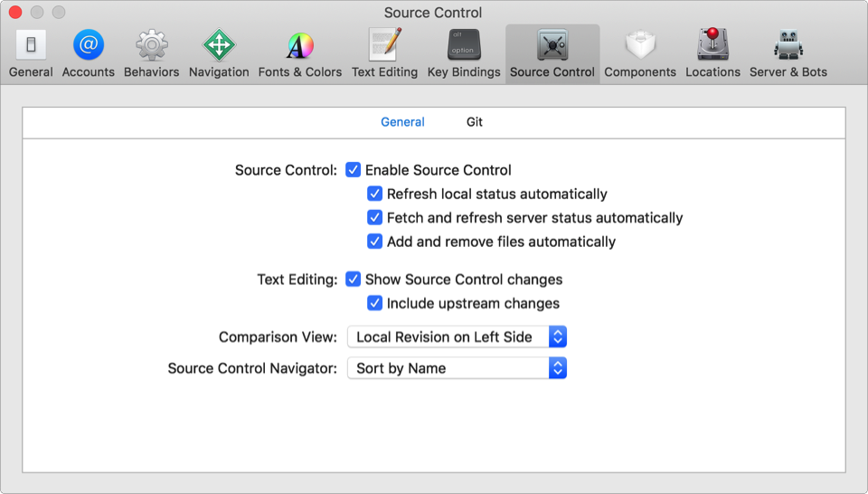This screenshot has width=868, height=494.
Task: Open the General preferences pane icon
Action: pyautogui.click(x=31, y=45)
